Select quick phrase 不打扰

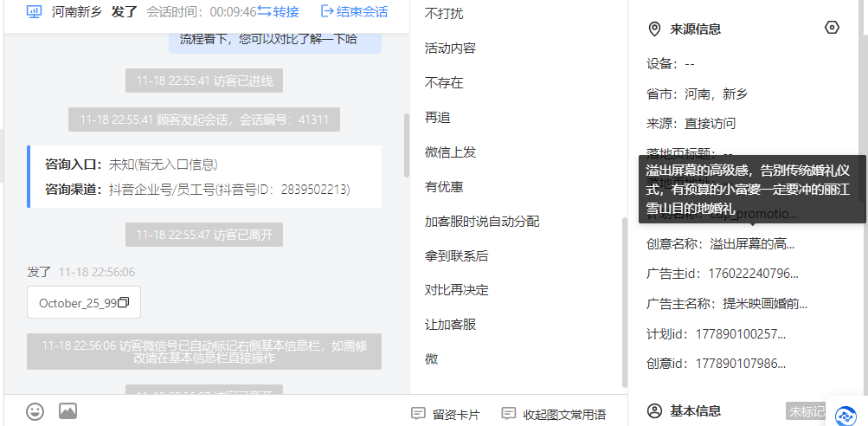[x=444, y=14]
